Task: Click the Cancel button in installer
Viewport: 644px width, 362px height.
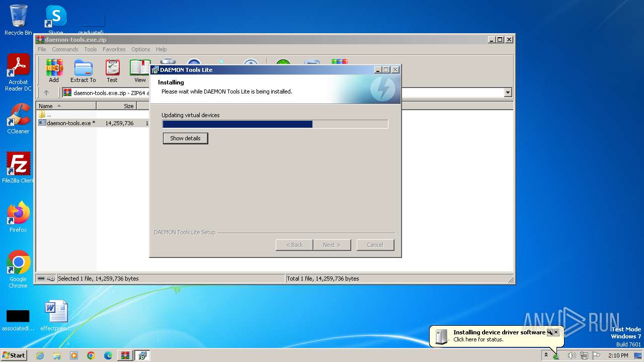Action: (375, 245)
